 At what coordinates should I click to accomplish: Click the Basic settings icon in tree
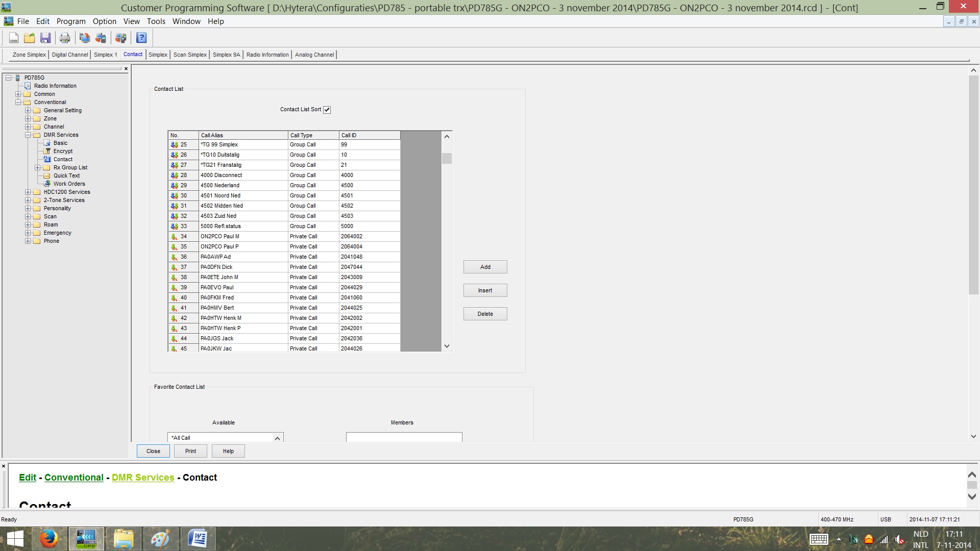click(47, 143)
